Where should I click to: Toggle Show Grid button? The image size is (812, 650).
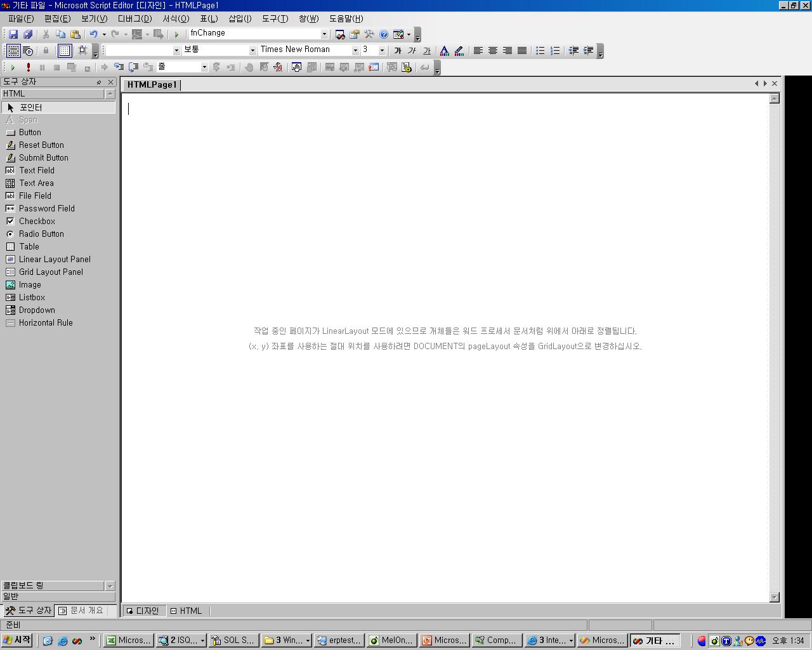[x=64, y=51]
